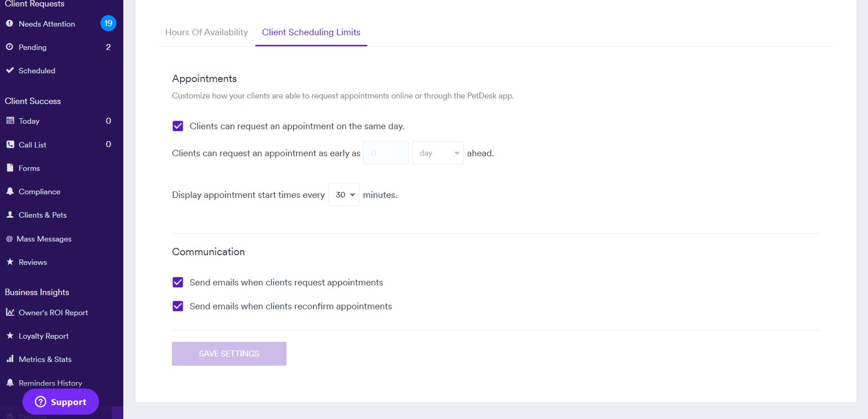Open Mass Messages in the sidebar
The width and height of the screenshot is (868, 419).
(44, 239)
